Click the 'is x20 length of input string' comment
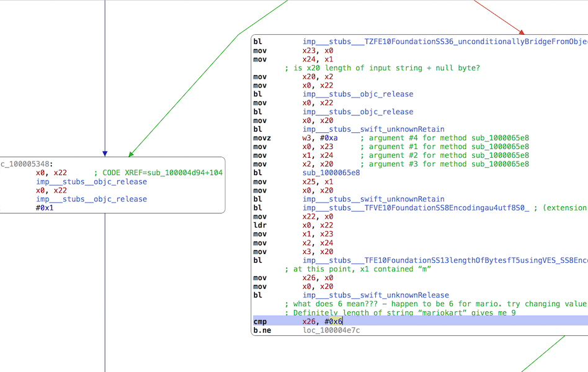Viewport: 588px width, 372px height. pyautogui.click(x=381, y=68)
